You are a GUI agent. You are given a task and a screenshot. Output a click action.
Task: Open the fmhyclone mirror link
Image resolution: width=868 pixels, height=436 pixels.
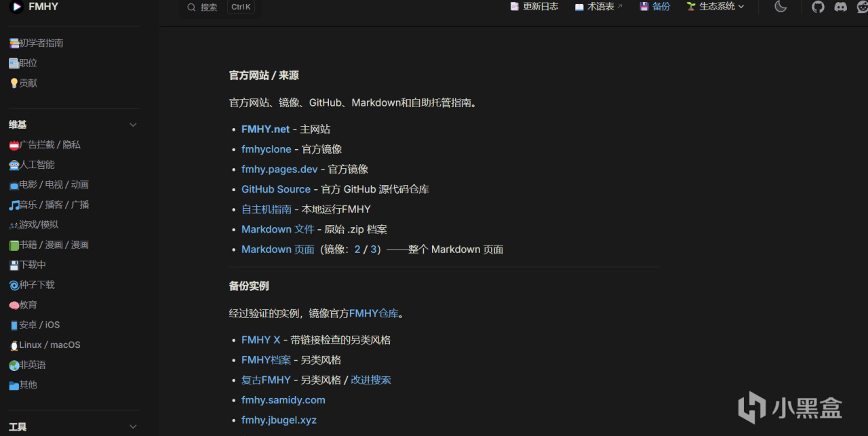click(x=266, y=149)
